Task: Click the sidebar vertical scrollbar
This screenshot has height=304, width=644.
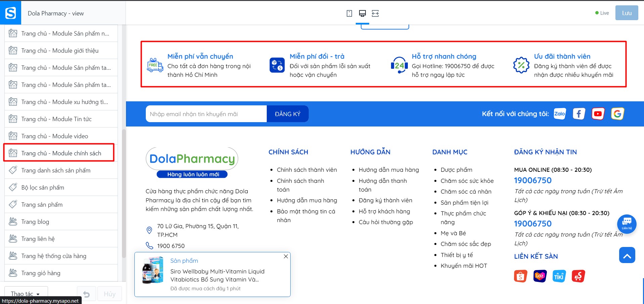Action: tap(124, 193)
